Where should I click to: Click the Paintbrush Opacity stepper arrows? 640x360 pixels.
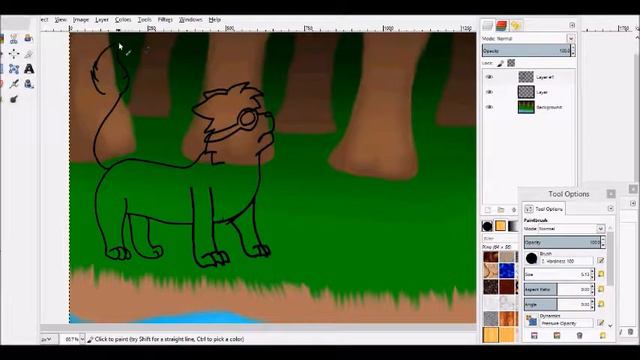603,242
